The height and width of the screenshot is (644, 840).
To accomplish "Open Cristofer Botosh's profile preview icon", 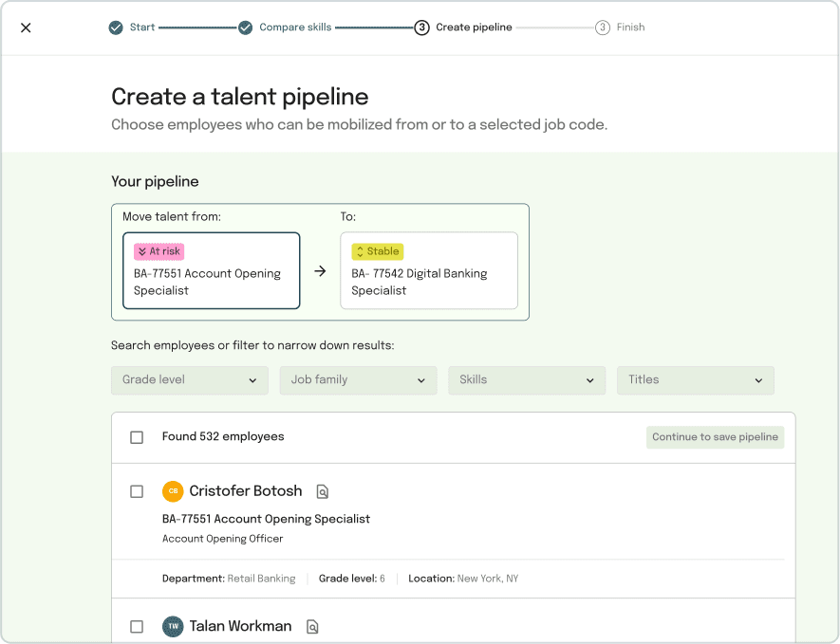I will [322, 491].
